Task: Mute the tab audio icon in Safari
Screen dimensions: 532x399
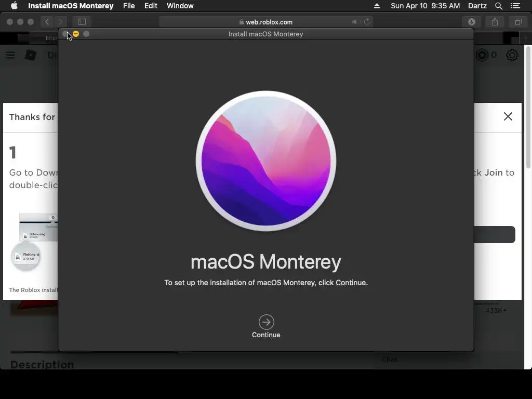Action: (354, 22)
